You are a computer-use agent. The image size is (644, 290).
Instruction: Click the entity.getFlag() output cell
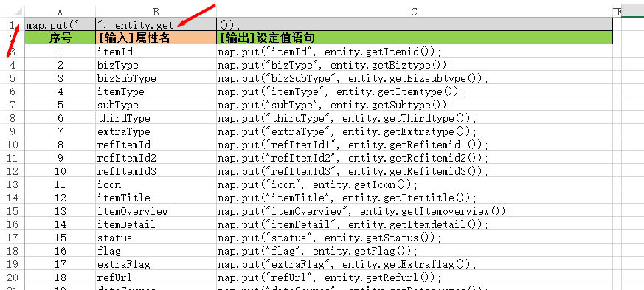point(415,251)
